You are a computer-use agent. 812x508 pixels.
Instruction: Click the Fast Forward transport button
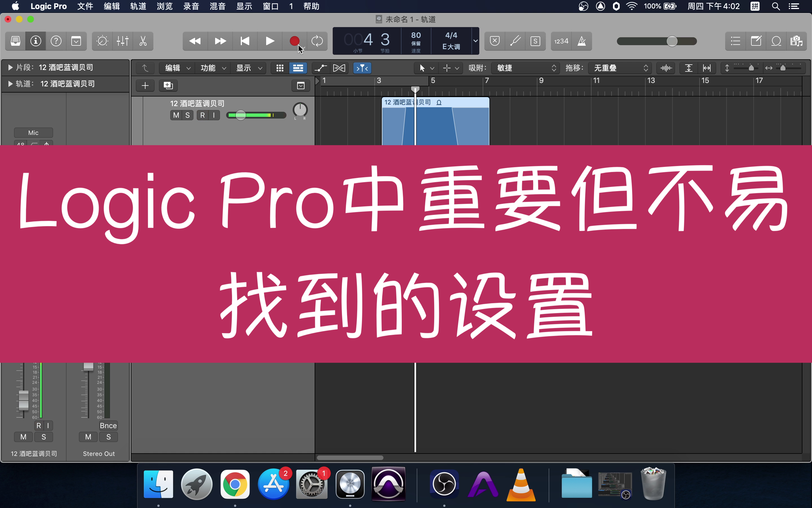(x=220, y=41)
